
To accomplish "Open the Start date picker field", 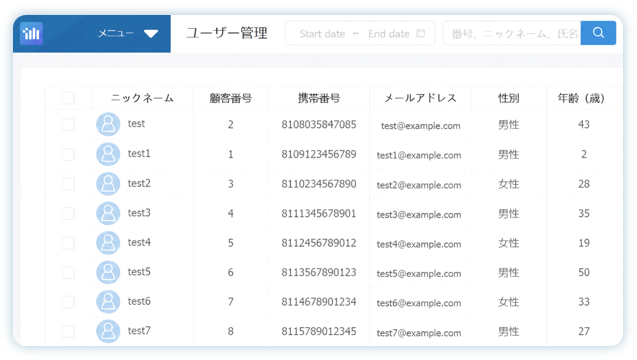I will 322,34.
